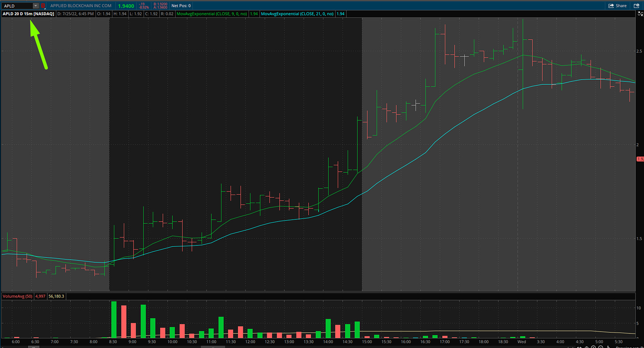The image size is (644, 348).
Task: Click the red 1.92 price marker on the price axis
Action: click(640, 159)
